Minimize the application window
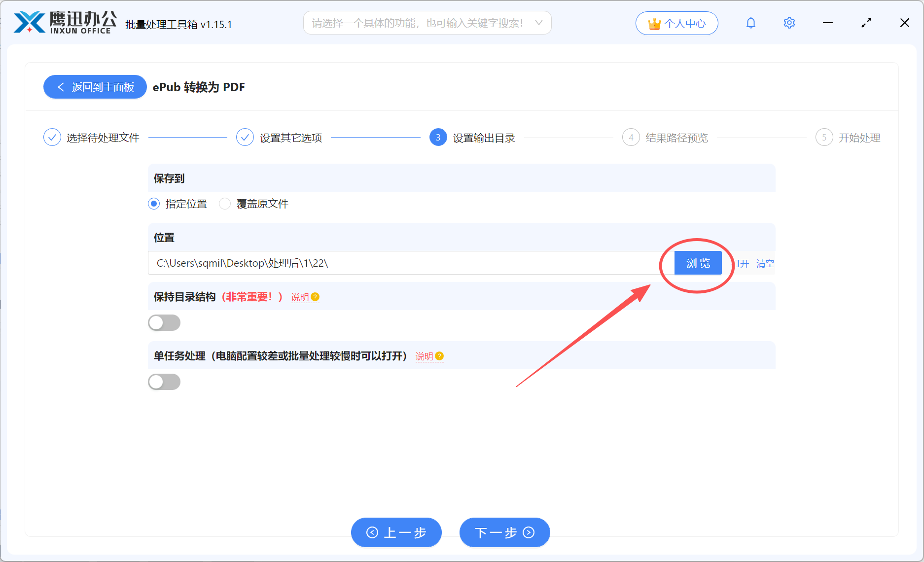Viewport: 924px width, 562px height. [x=828, y=23]
